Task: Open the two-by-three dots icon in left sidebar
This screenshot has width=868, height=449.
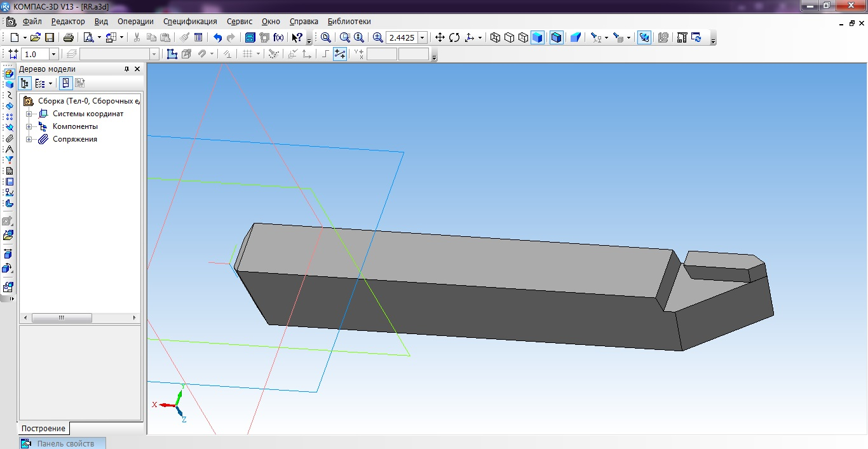Action: click(9, 117)
